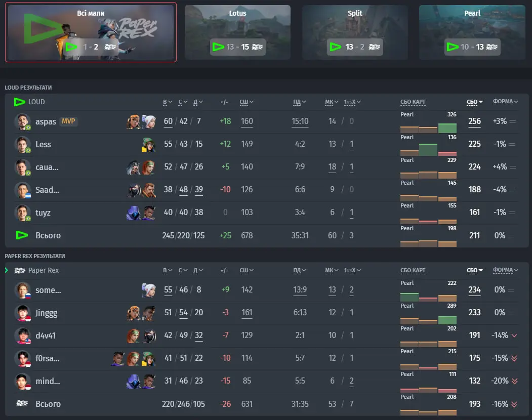Sort LOUD table by Д column
This screenshot has width=532, height=420.
pos(198,102)
